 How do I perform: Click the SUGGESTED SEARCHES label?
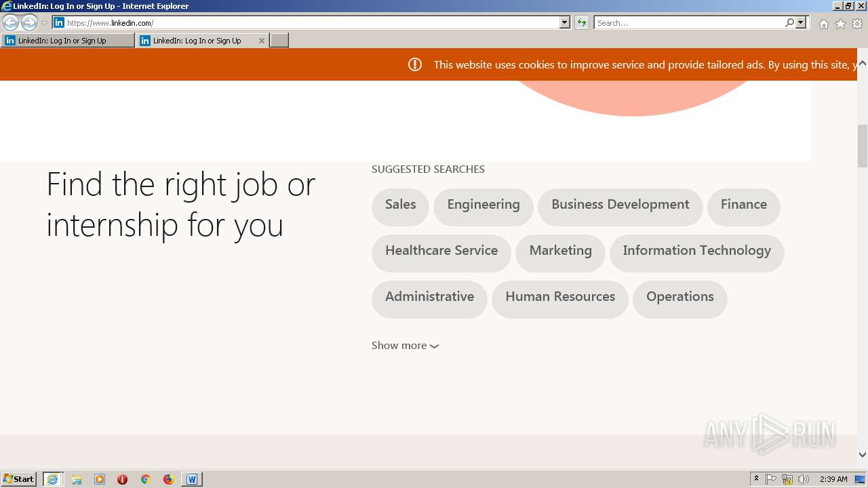pos(428,169)
